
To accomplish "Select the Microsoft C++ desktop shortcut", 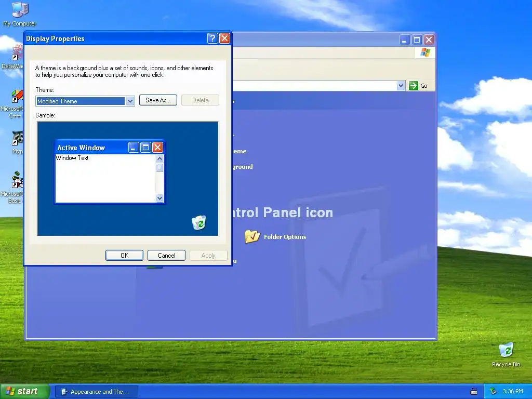I will pyautogui.click(x=14, y=104).
